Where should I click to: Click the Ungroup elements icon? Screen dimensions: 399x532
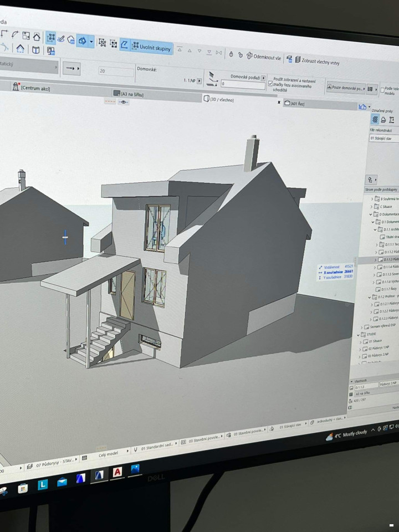(113, 43)
